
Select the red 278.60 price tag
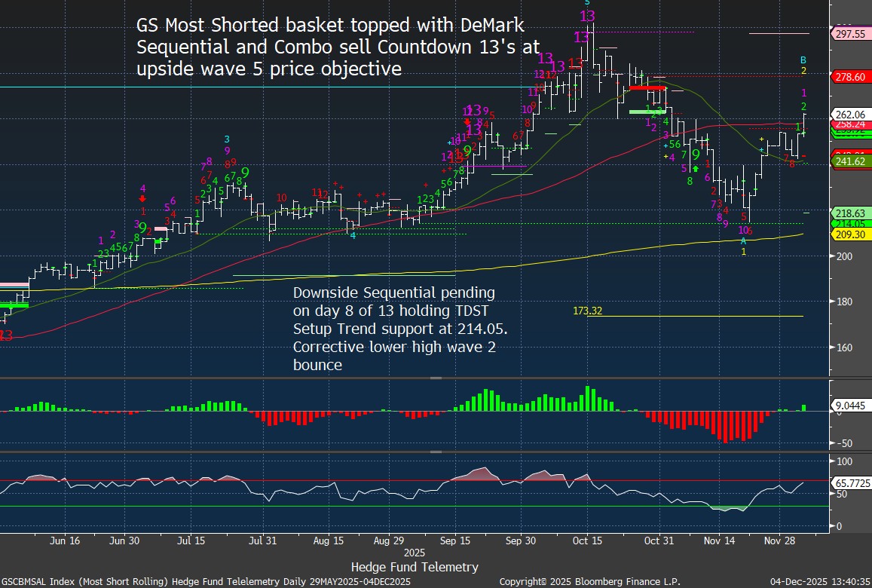pyautogui.click(x=849, y=77)
